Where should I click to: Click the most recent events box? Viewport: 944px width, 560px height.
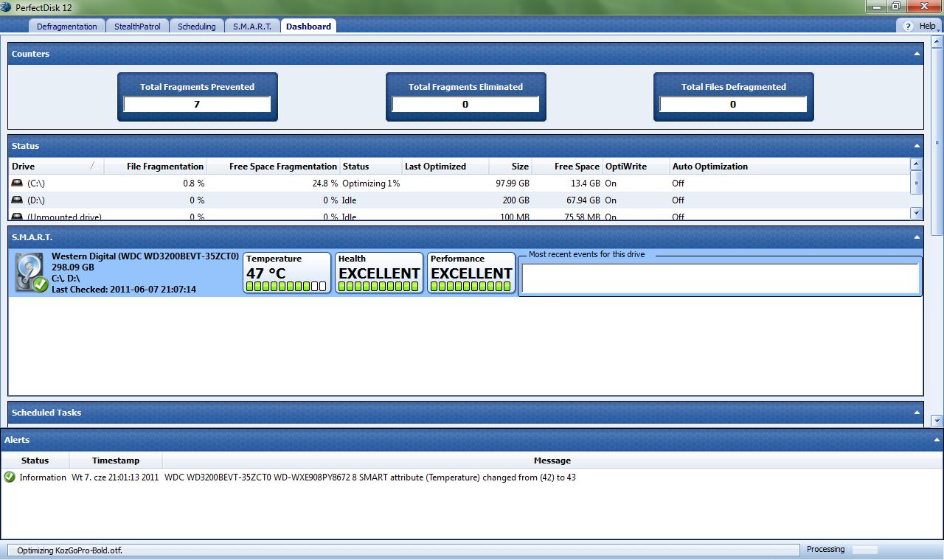(x=720, y=279)
